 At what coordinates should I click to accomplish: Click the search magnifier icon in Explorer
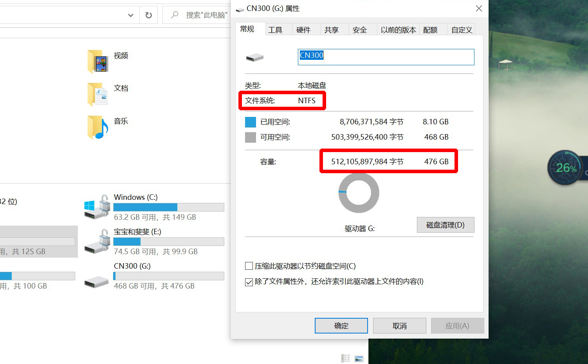click(x=175, y=15)
